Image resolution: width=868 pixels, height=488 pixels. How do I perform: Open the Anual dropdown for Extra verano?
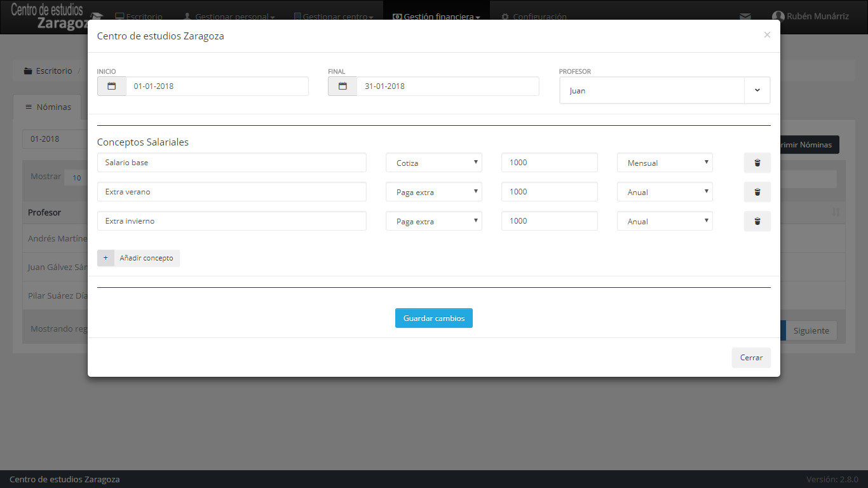click(665, 192)
